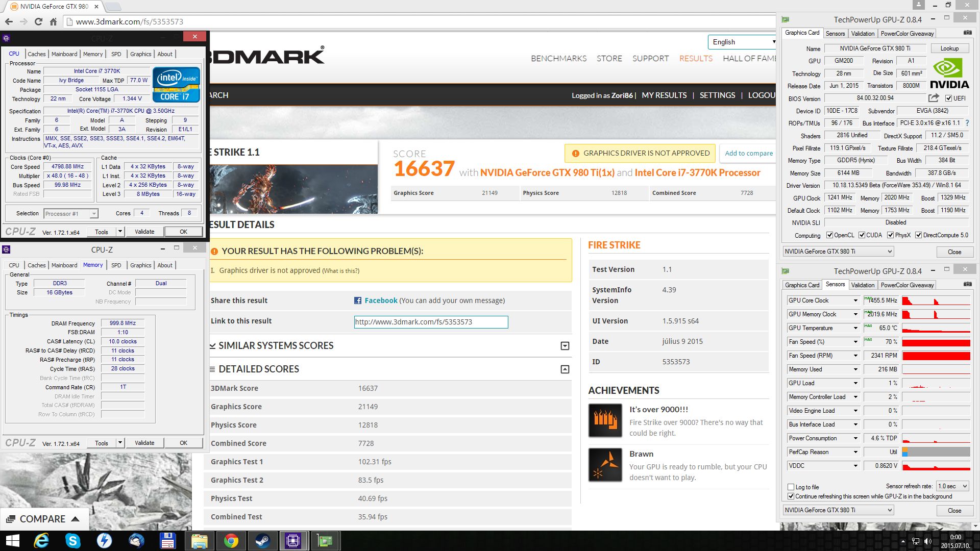
Task: Click the GPU-Z Lookup button
Action: [x=949, y=48]
